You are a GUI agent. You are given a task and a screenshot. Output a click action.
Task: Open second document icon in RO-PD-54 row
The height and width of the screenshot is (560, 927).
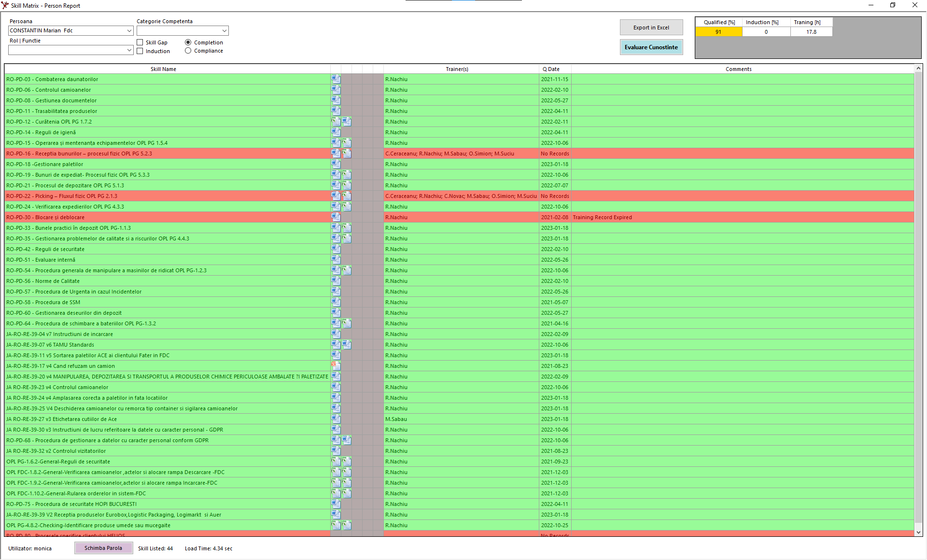[x=347, y=270]
